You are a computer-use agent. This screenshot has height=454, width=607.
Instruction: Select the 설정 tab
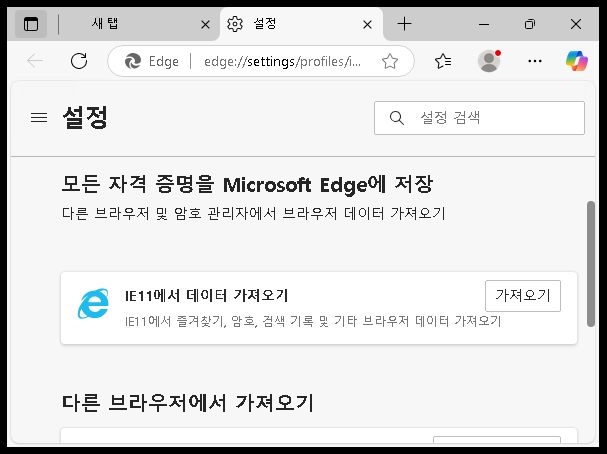point(301,24)
